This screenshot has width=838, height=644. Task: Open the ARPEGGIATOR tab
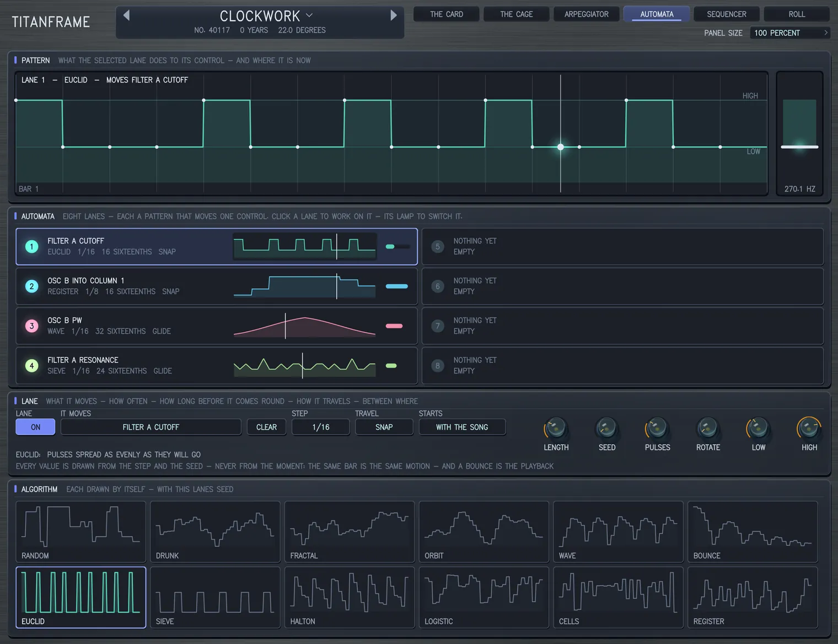[587, 14]
